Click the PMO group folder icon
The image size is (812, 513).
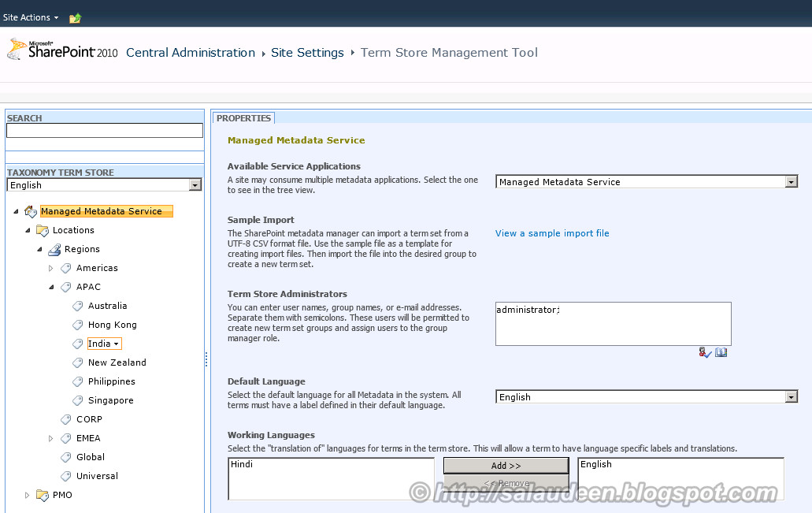coord(43,495)
